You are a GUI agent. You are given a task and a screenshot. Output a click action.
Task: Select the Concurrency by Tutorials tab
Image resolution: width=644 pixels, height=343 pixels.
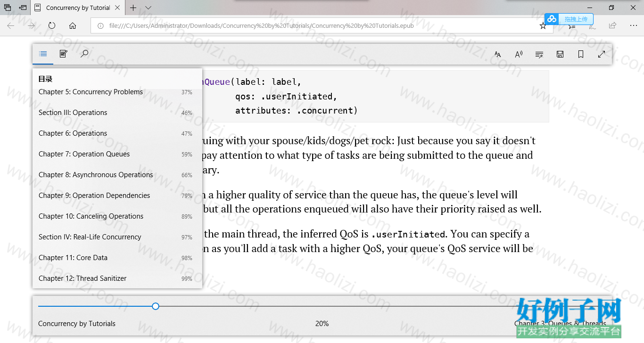pyautogui.click(x=78, y=8)
